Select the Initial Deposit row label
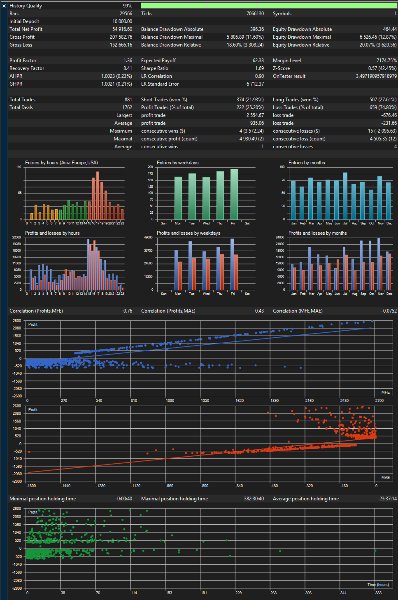Image resolution: width=398 pixels, height=600 pixels. [24, 21]
